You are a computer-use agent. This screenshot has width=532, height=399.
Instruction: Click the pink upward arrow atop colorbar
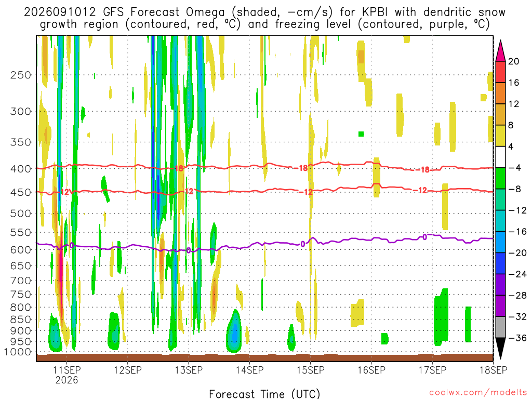point(500,51)
